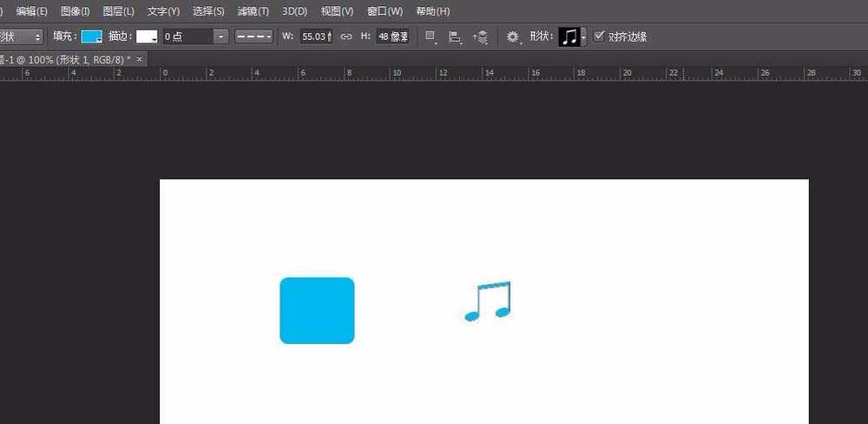Select the blue rounded rectangle on canvas
The width and height of the screenshot is (868, 424).
click(x=317, y=310)
